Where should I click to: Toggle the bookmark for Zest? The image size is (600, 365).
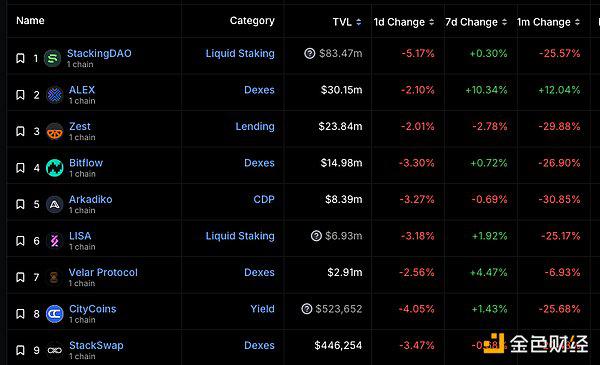[x=20, y=131]
